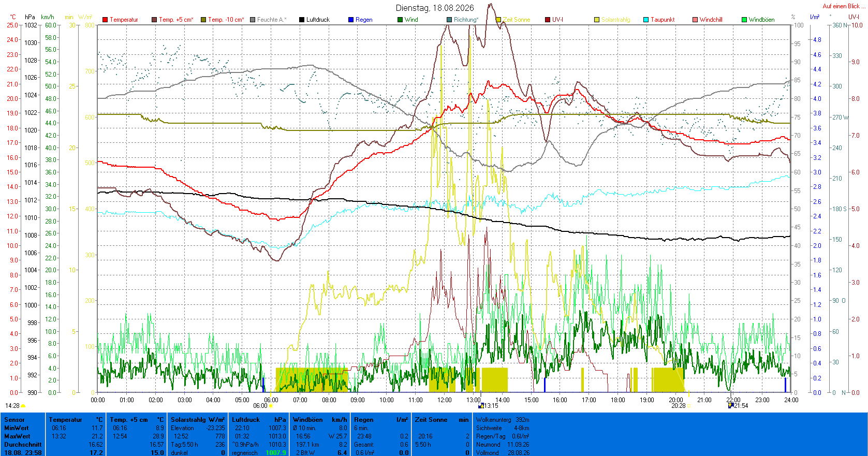Select the 'Windchill' legend label
Image resolution: width=868 pixels, height=456 pixels.
[x=711, y=20]
